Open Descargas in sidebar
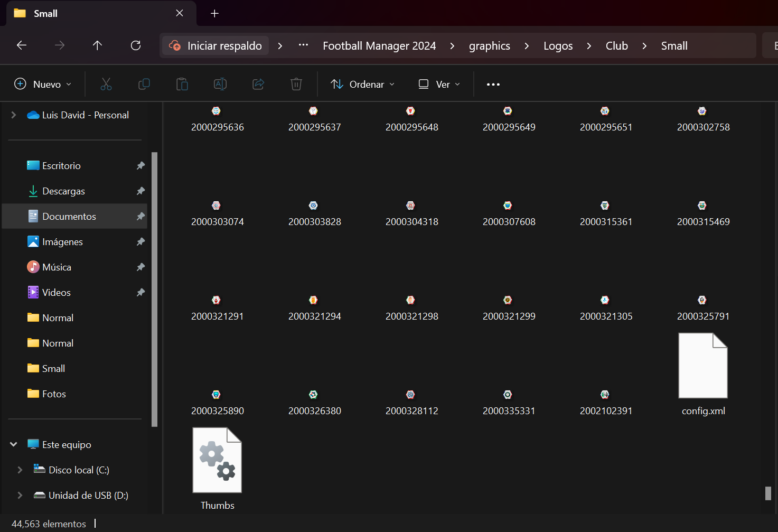778x532 pixels. point(63,191)
